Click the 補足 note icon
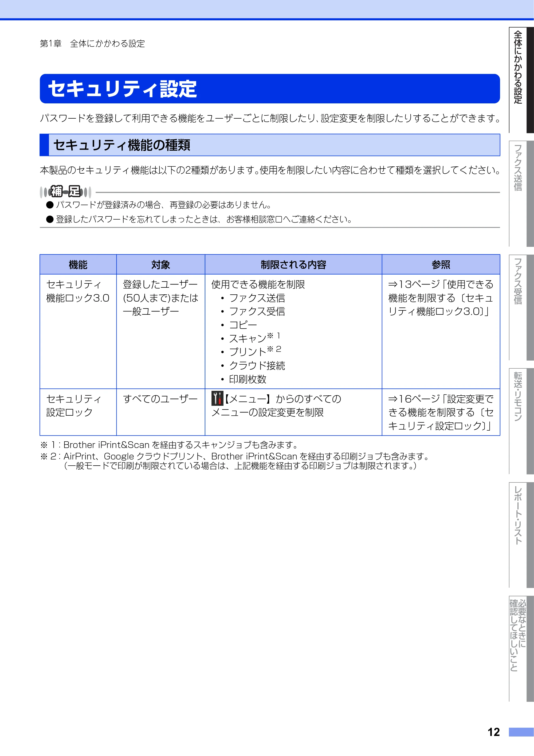Viewport: 534px width, 756px height. click(65, 192)
